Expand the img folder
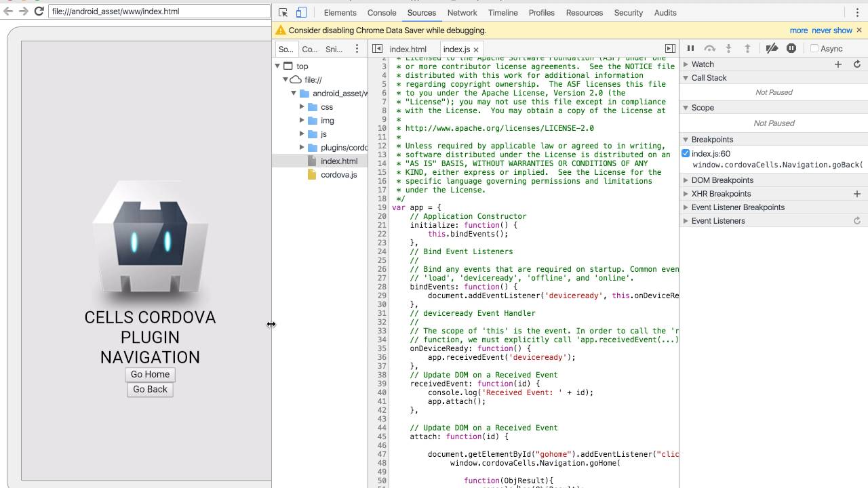The width and height of the screenshot is (868, 488). click(302, 121)
